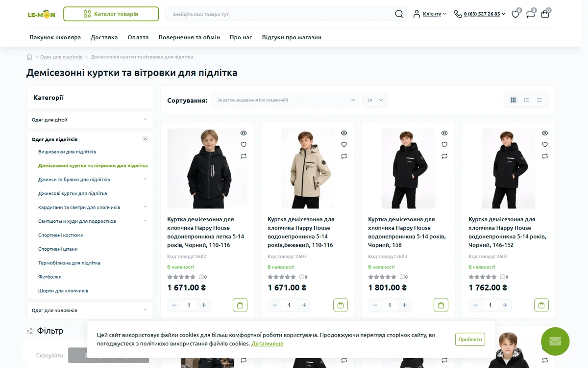This screenshot has height=368, width=588.
Task: Open black jacket 110-116 product title
Action: (206, 232)
